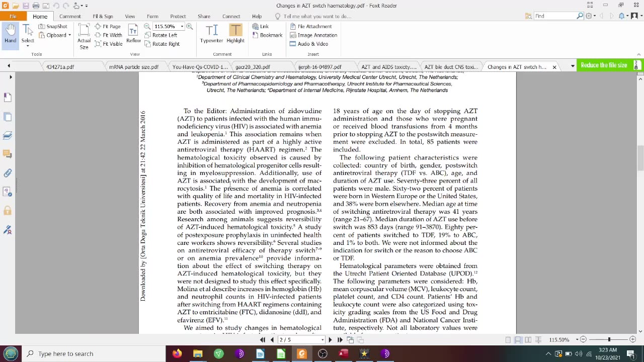644x362 pixels.
Task: Open the Attachments paperclip panel
Action: coord(8,173)
